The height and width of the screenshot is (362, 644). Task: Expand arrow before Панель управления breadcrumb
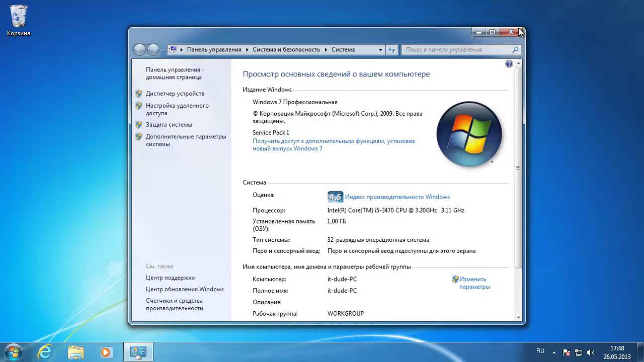pos(182,49)
